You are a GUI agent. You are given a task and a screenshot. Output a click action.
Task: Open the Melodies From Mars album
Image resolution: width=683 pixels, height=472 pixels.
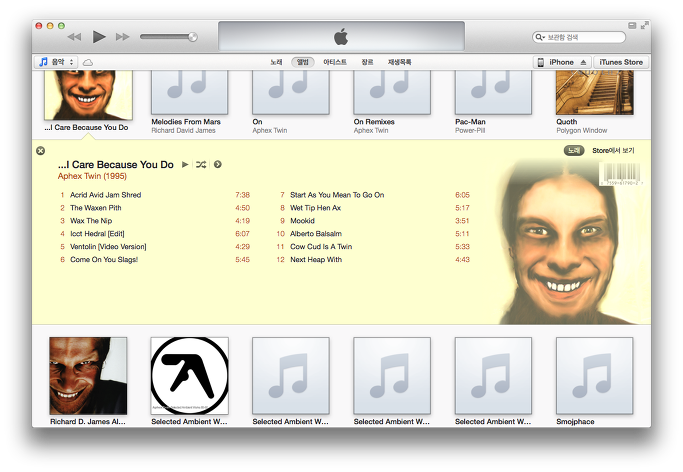click(189, 92)
